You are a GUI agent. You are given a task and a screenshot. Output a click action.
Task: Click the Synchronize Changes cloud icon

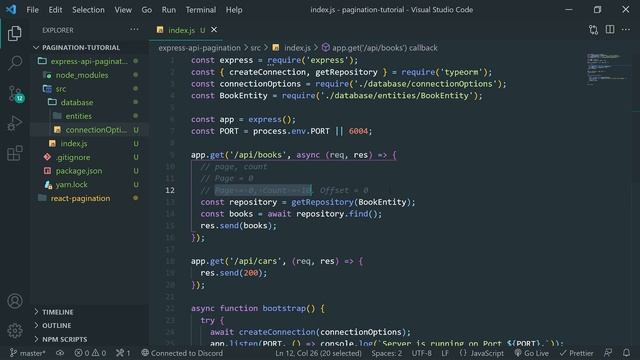tap(60, 353)
